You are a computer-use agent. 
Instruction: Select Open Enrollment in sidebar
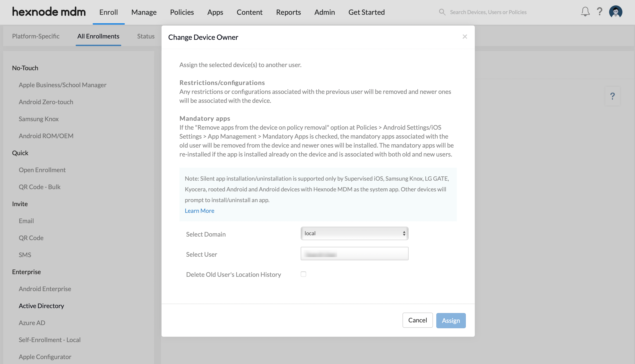click(42, 170)
